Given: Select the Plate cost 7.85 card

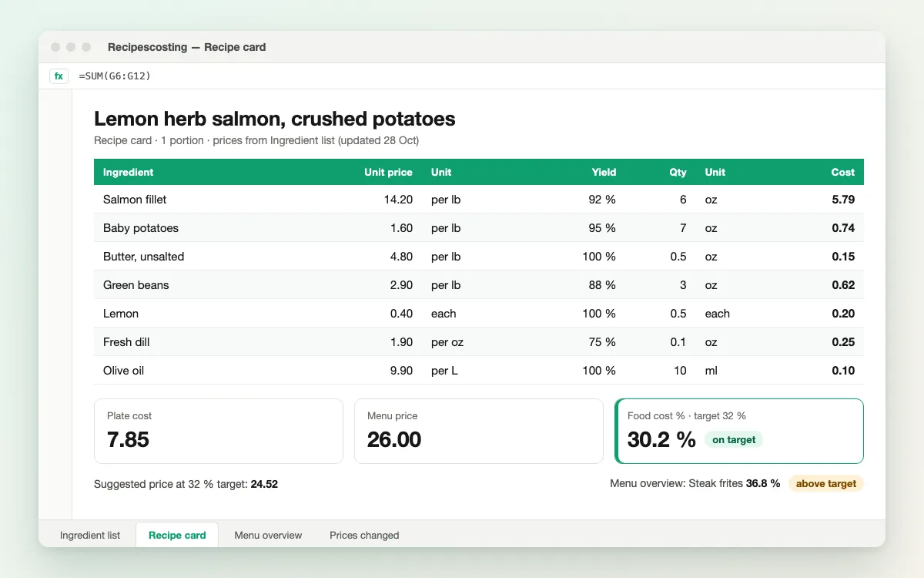Looking at the screenshot, I should 219,431.
